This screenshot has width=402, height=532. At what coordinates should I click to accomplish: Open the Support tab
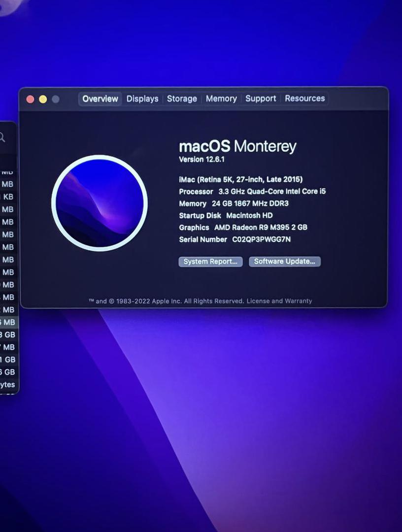coord(261,99)
